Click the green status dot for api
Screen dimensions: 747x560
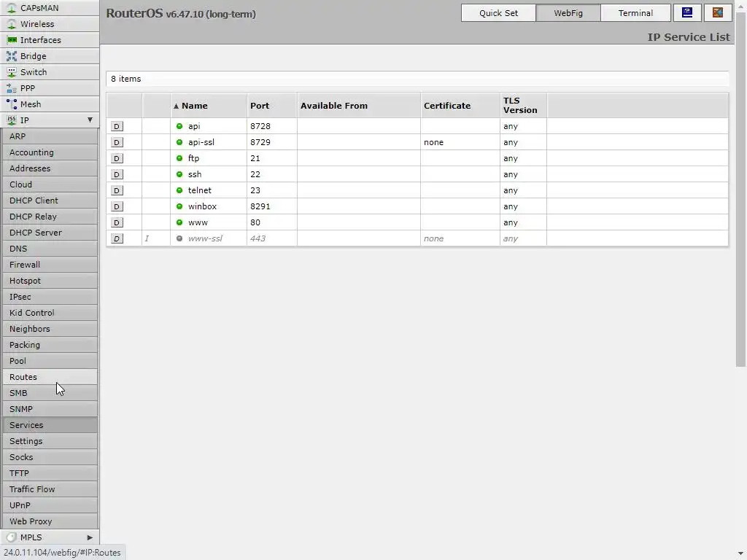(x=179, y=126)
